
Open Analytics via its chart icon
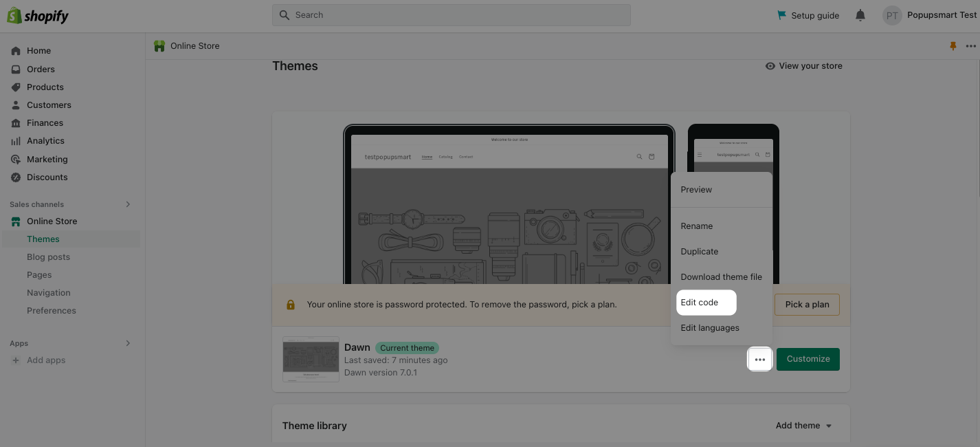(x=15, y=140)
